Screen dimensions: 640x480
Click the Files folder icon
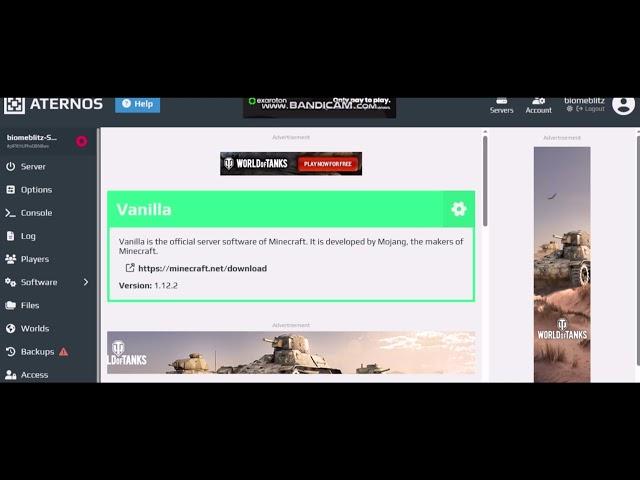point(11,305)
